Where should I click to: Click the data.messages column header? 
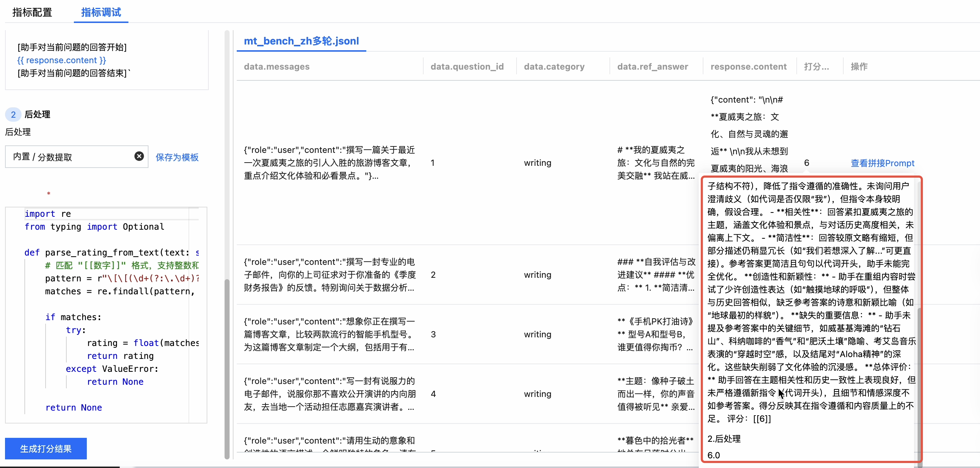[277, 67]
